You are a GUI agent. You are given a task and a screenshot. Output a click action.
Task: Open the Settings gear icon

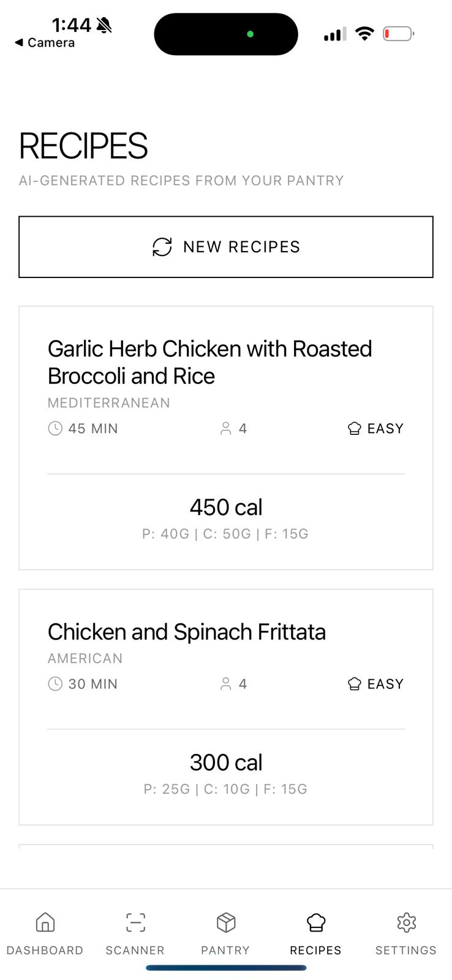[x=406, y=922]
